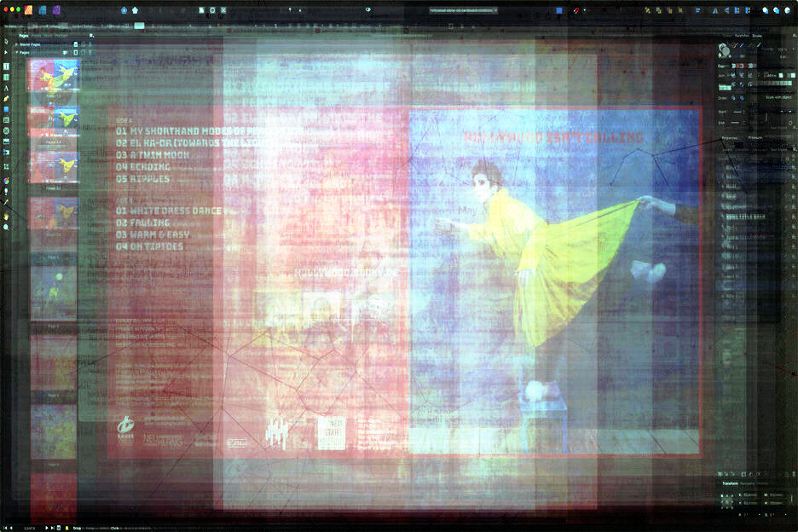Open the Pages panel options menu
Screen dimensions: 798x532
coord(91,36)
